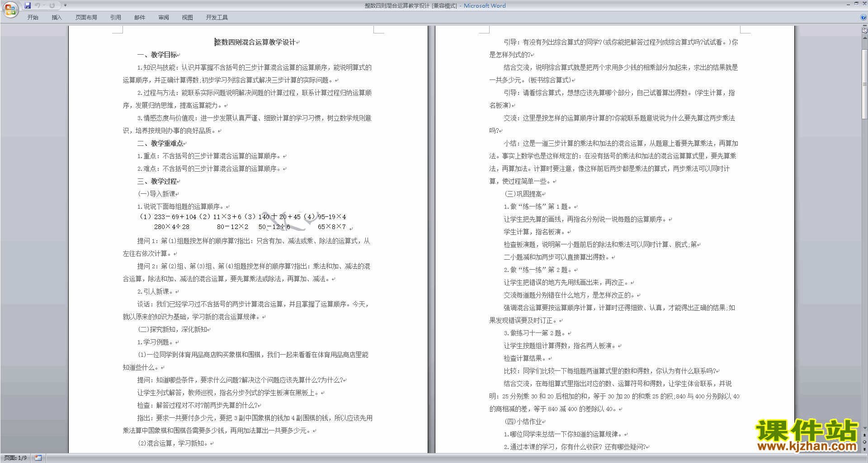This screenshot has width=868, height=463.
Task: Click the line (二)探究新知，深化新知
Action: click(x=173, y=329)
